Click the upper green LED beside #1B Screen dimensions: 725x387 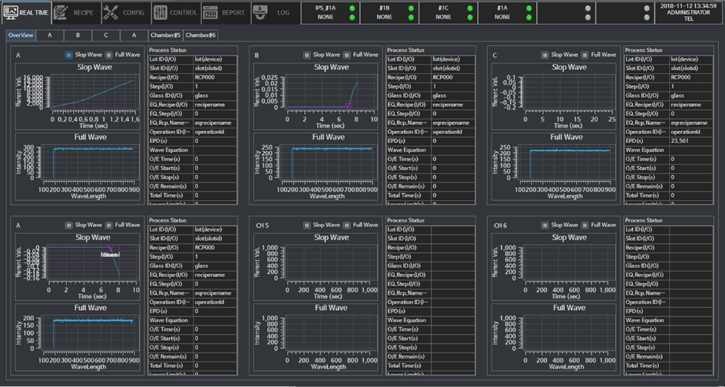click(x=411, y=8)
